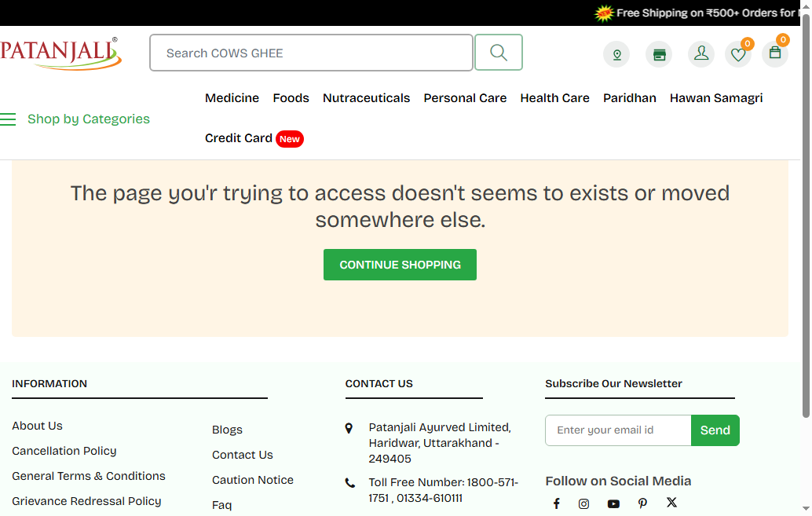
Task: Open the Grievance Redressal Policy link
Action: (86, 502)
